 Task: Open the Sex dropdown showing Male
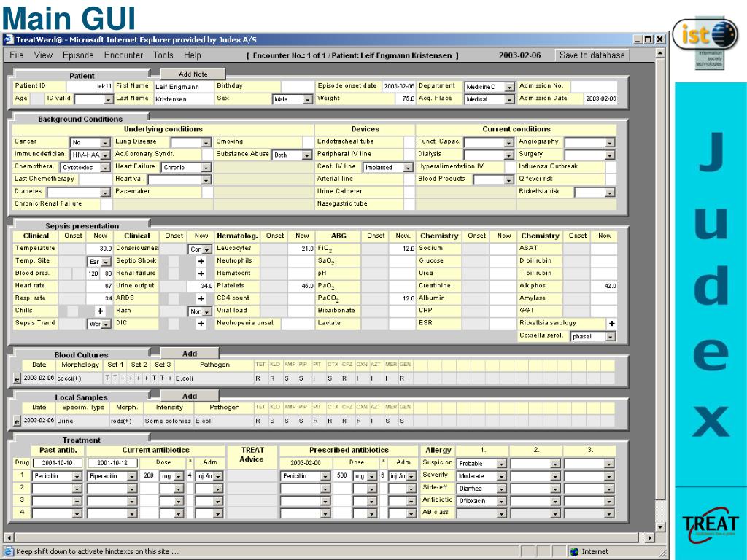[x=293, y=99]
